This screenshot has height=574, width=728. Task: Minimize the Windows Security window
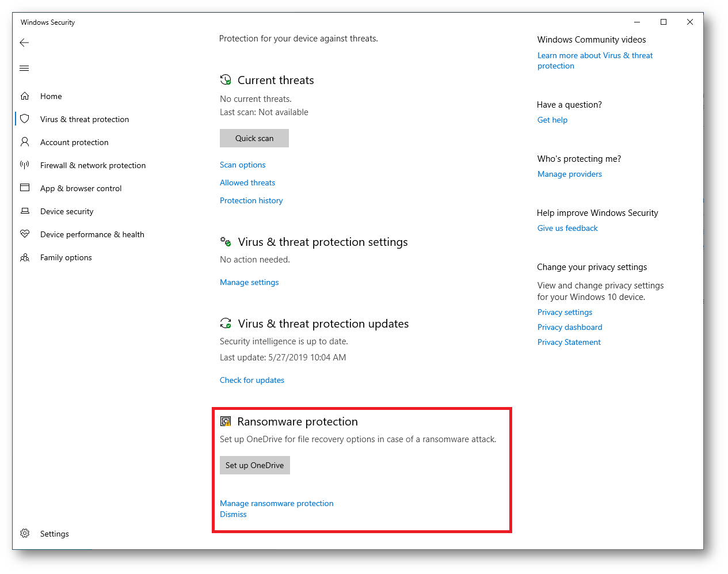tap(637, 22)
